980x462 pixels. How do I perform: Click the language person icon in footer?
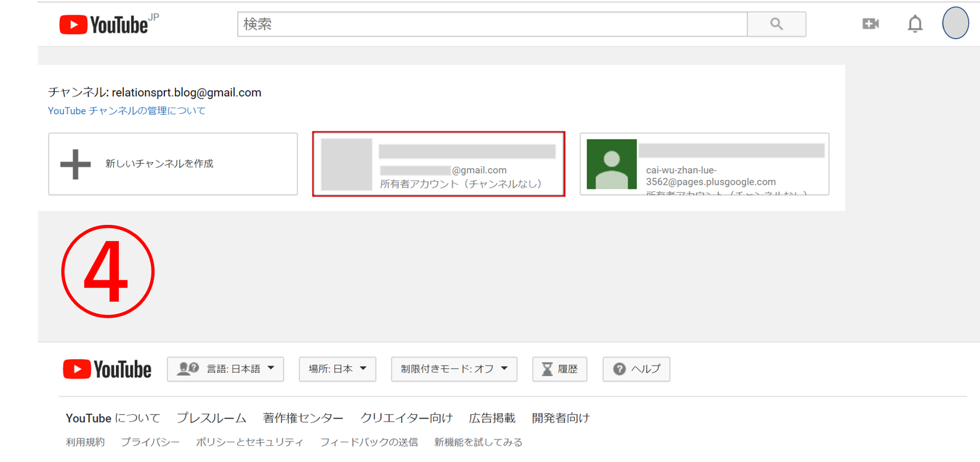188,369
